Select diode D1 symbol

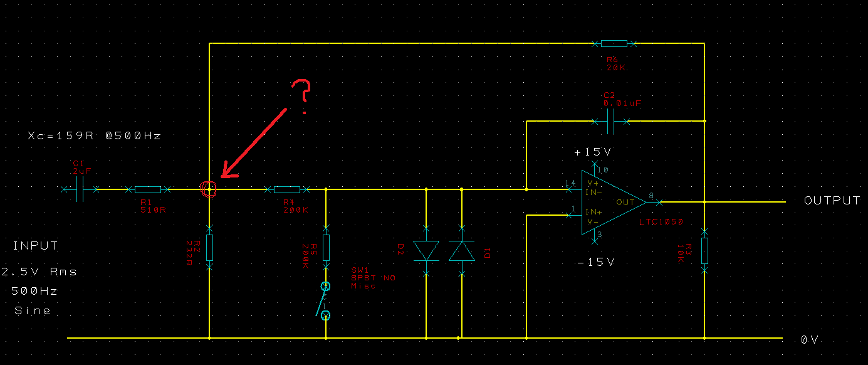click(x=462, y=251)
